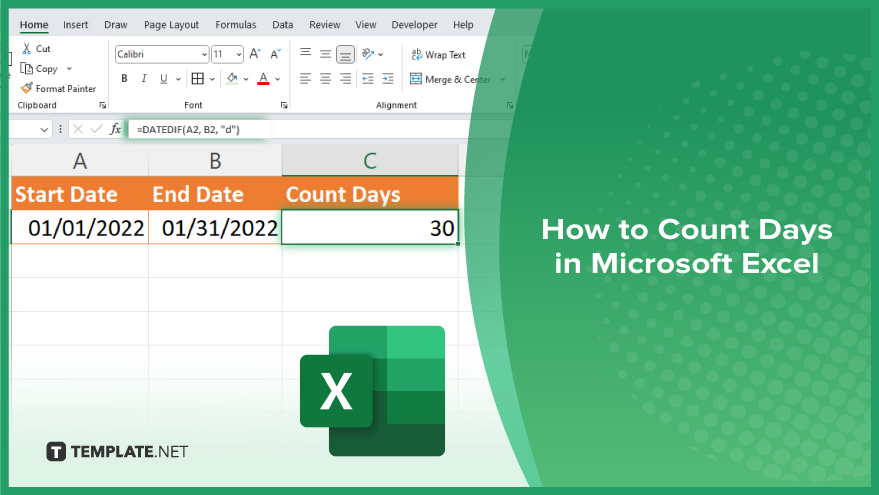Select cell containing 01/01/2022
Image resolution: width=879 pixels, height=495 pixels.
point(80,228)
